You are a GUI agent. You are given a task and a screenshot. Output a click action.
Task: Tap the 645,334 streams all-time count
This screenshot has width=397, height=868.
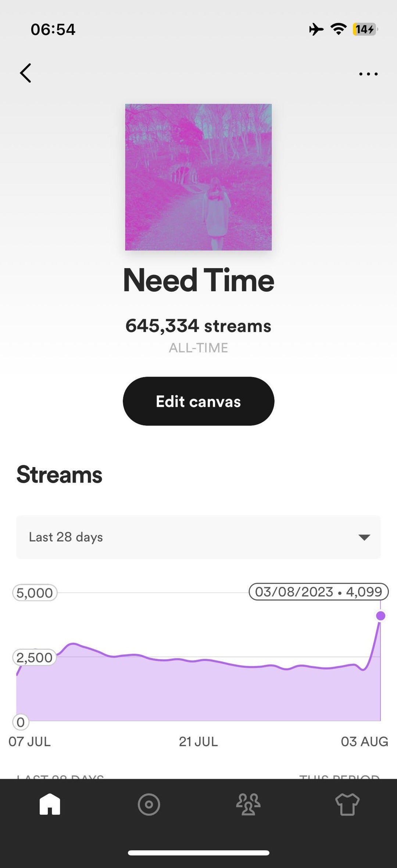click(x=198, y=326)
